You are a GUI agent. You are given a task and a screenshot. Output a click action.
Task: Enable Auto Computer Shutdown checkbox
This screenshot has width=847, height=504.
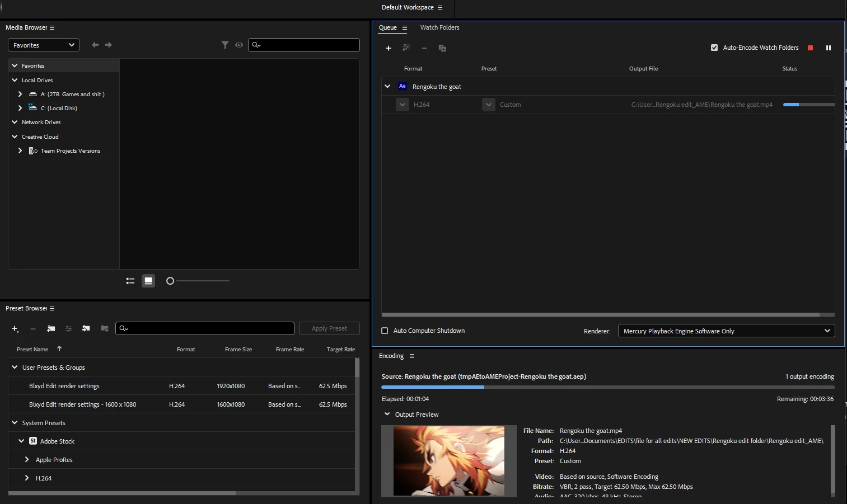[x=385, y=331]
